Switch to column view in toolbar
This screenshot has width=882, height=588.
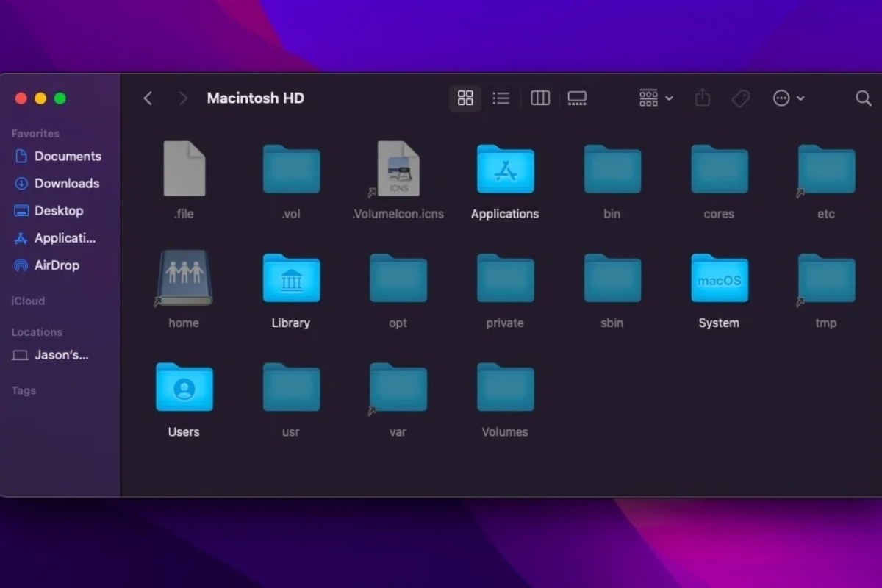tap(540, 98)
